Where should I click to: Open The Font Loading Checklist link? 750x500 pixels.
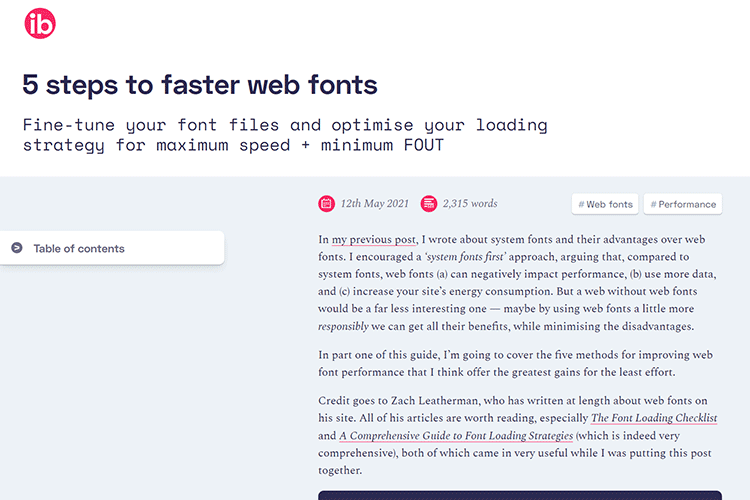point(654,418)
